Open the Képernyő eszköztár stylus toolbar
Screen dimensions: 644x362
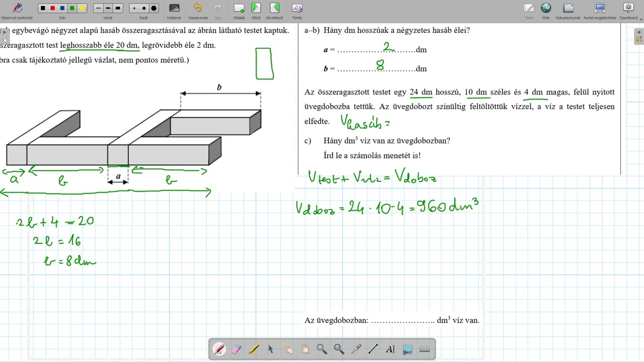coord(17,9)
